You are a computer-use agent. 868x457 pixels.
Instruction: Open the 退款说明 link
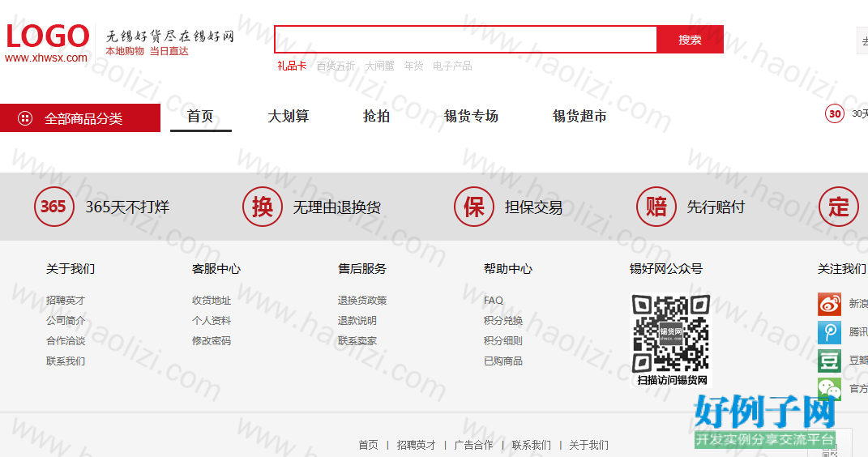tap(357, 320)
